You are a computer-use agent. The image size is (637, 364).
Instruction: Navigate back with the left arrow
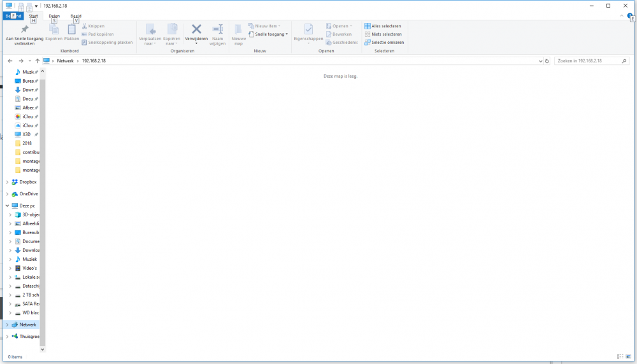[x=10, y=61]
